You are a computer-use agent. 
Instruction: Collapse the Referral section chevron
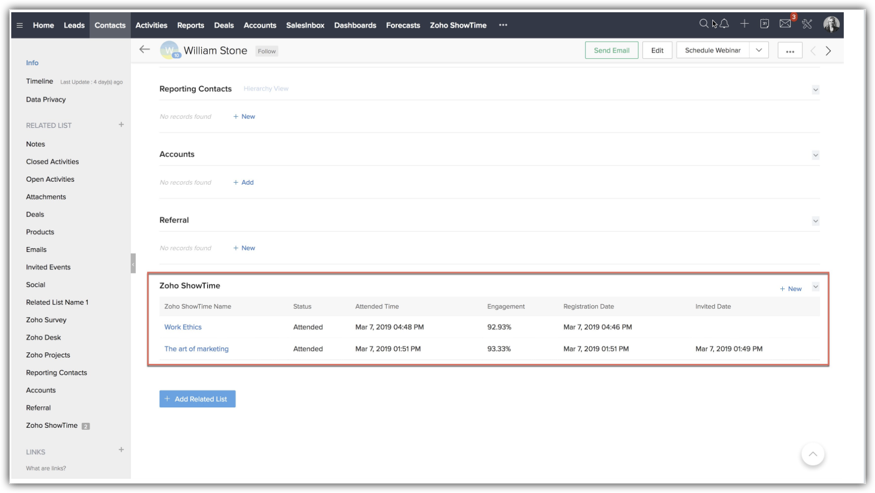pyautogui.click(x=815, y=221)
